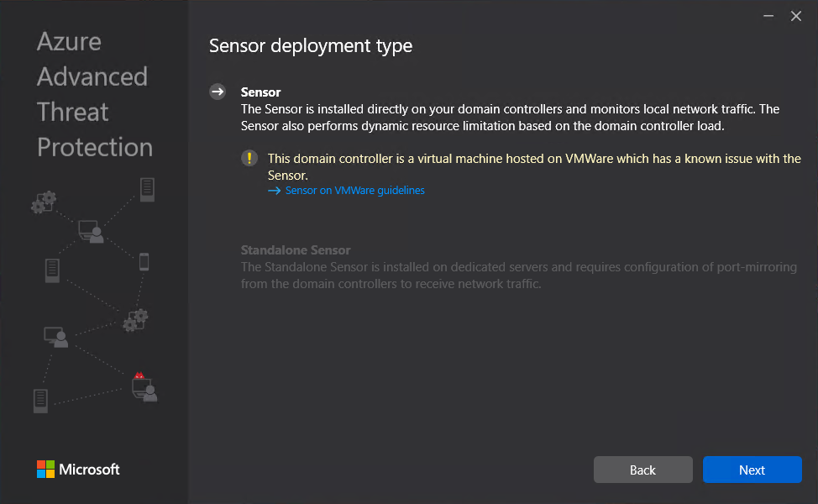Click the top-left gears icon in diagram
818x504 pixels.
click(x=44, y=202)
